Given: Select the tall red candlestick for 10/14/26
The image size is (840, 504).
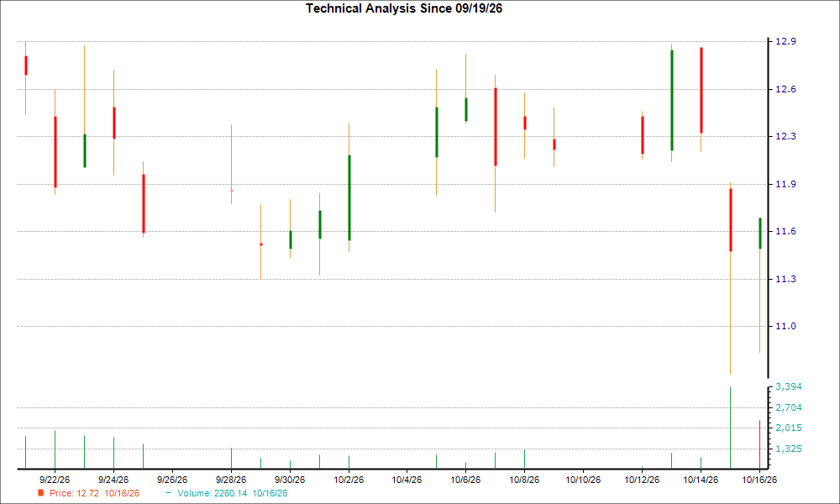Looking at the screenshot, I should (x=701, y=91).
